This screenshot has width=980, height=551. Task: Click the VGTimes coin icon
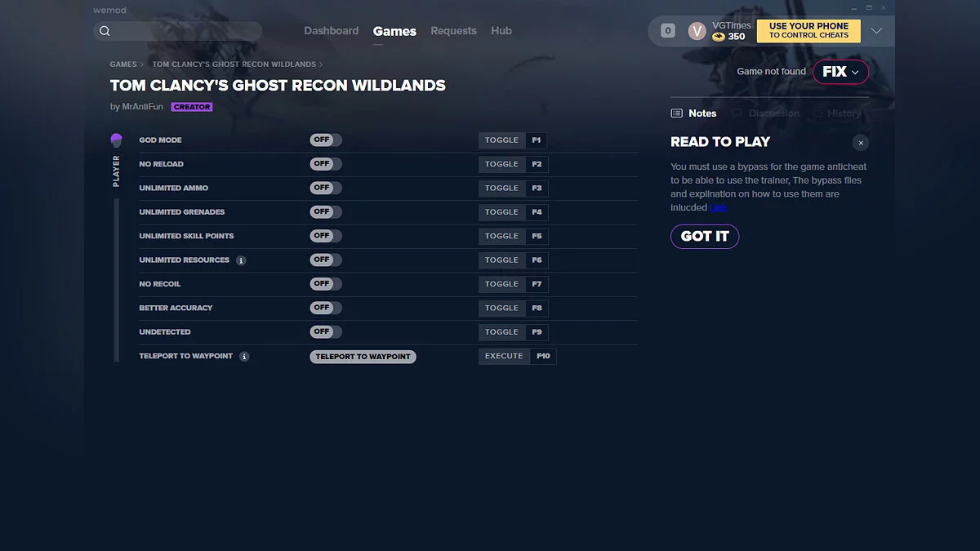716,36
